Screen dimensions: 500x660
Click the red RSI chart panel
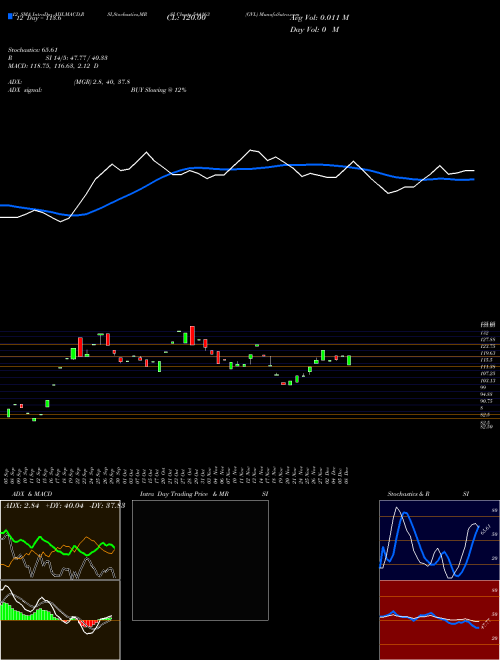pos(439,620)
